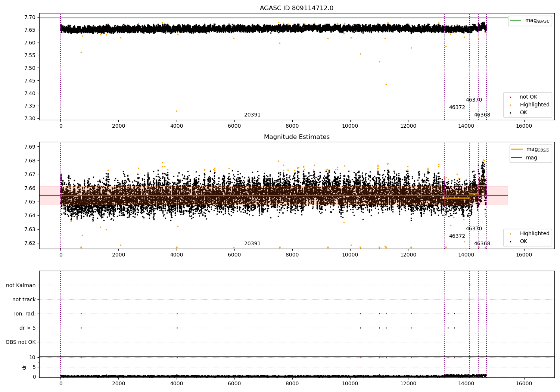Select the 'not Kalman' row label
The height and width of the screenshot is (392, 560).
21,286
